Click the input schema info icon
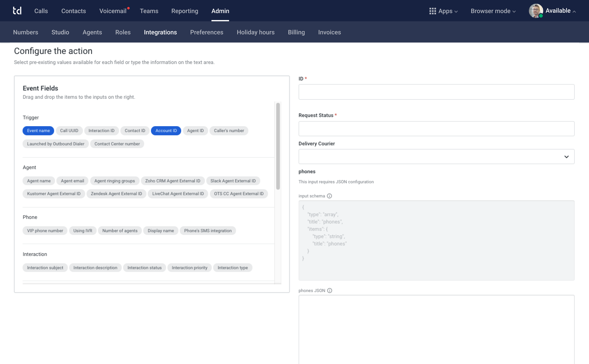Image resolution: width=589 pixels, height=364 pixels. (x=329, y=196)
